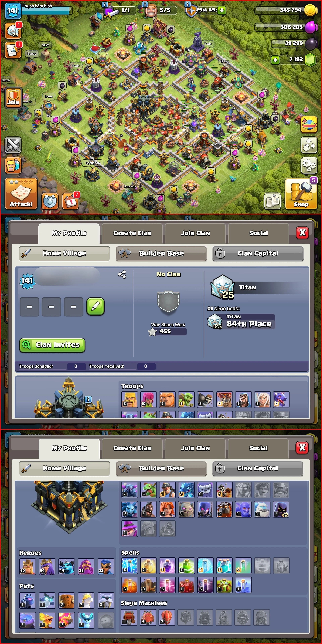This screenshot has height=644, width=322.
Task: Click the calendar events icon with badge 7
Action: tap(70, 201)
